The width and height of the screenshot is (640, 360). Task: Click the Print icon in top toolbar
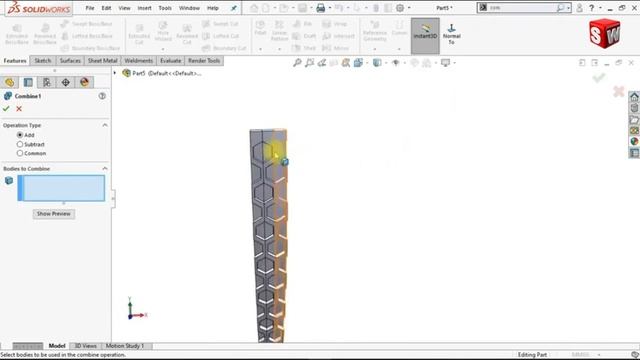(x=321, y=8)
